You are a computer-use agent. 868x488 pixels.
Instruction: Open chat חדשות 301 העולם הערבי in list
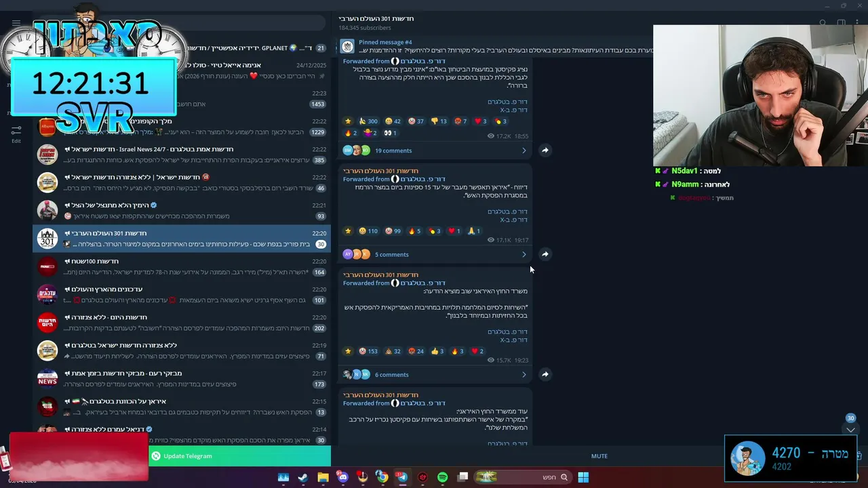click(x=182, y=239)
